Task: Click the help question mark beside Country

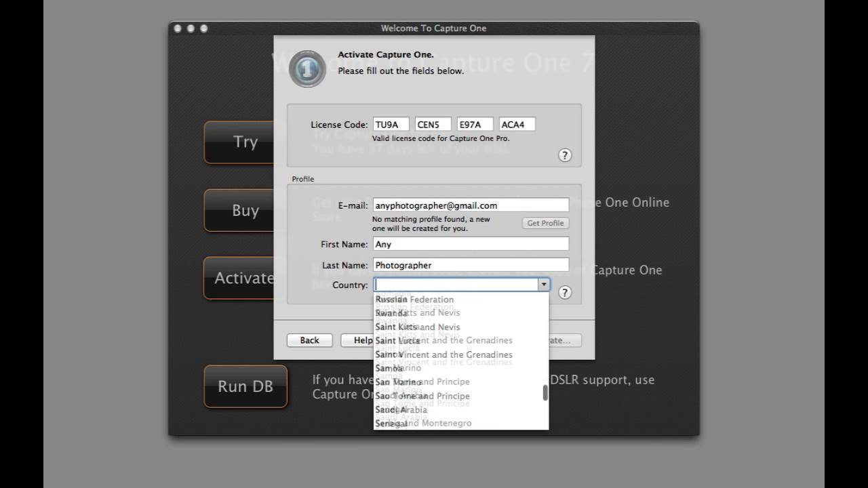Action: point(564,292)
